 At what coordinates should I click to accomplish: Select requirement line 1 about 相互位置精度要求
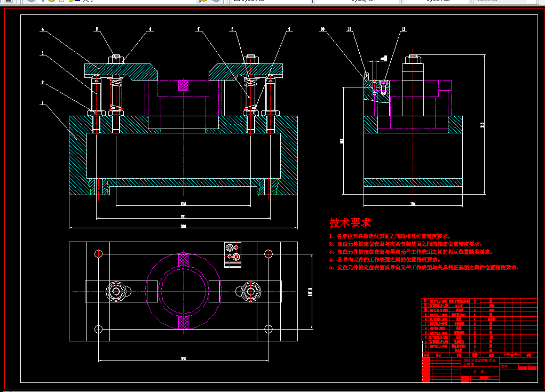[390, 236]
